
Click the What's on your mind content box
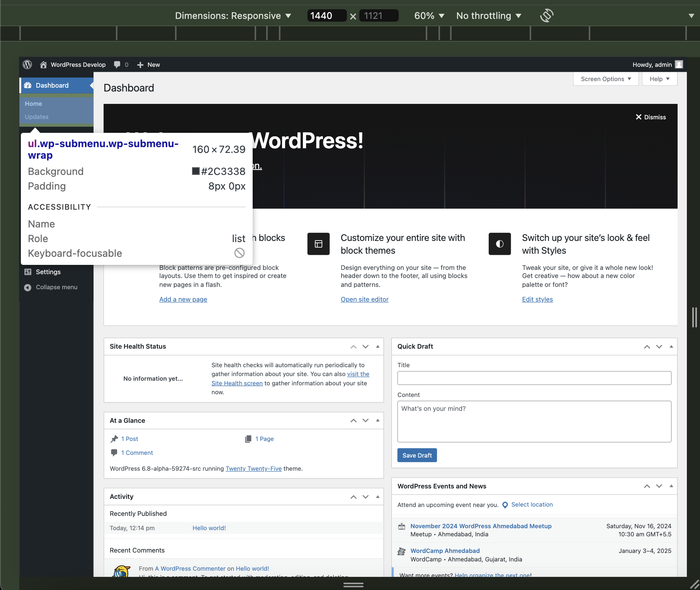(534, 422)
